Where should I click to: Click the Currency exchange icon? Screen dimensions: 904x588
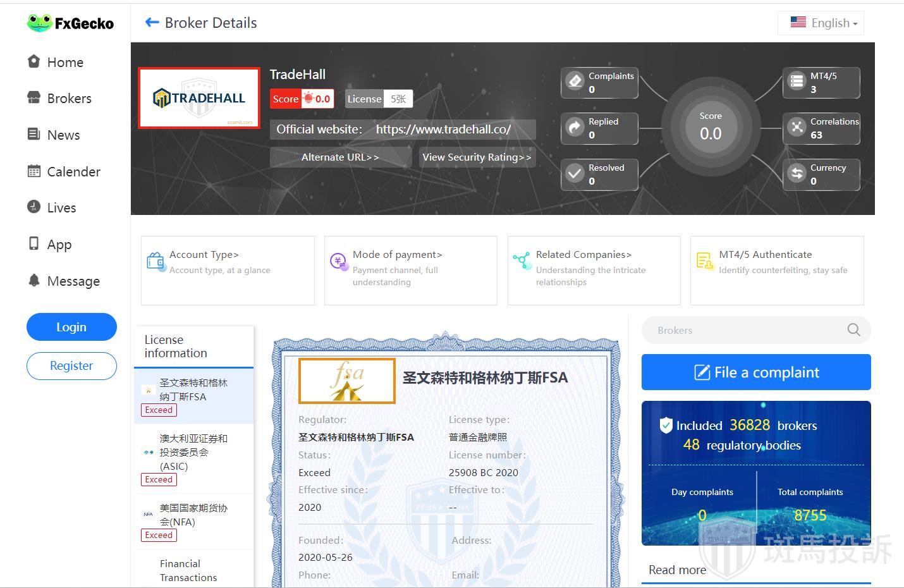click(x=797, y=173)
